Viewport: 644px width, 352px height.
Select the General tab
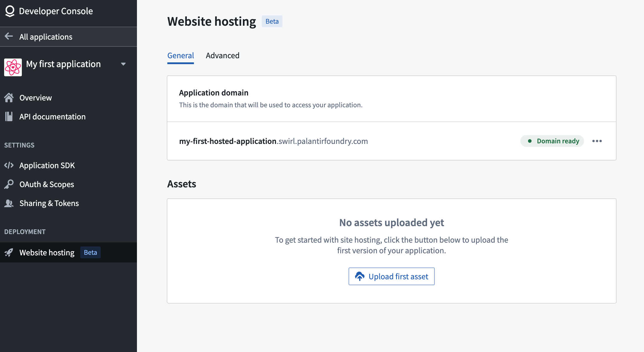(x=181, y=56)
